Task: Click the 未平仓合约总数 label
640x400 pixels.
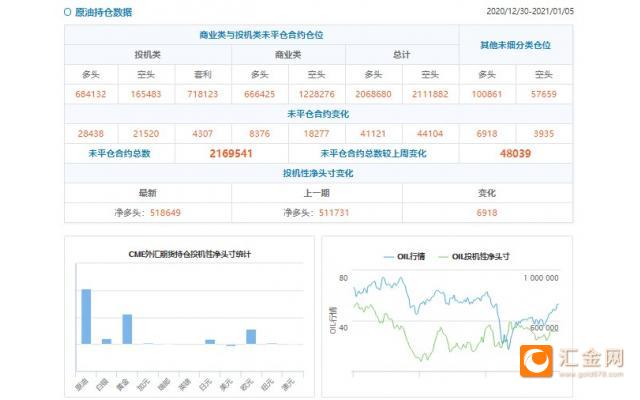Action: [119, 153]
